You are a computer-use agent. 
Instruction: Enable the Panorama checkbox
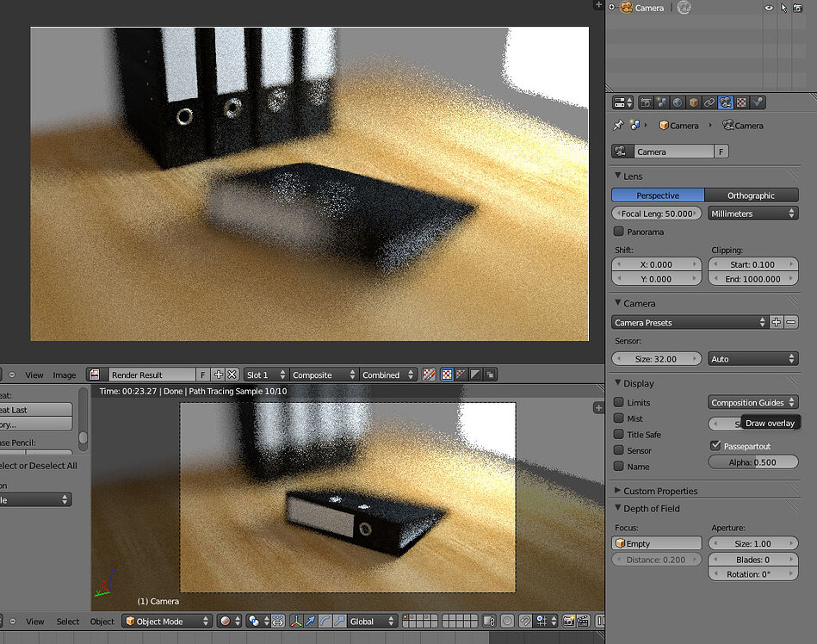coord(618,232)
